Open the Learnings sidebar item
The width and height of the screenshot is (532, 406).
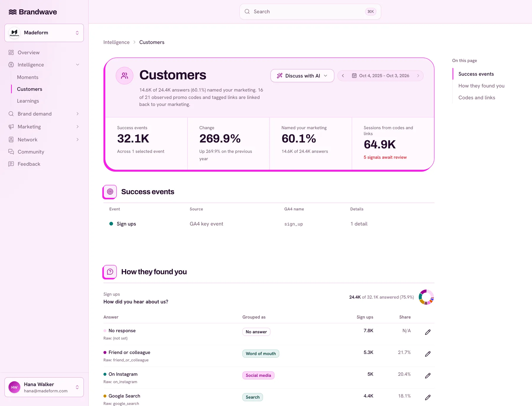[28, 101]
